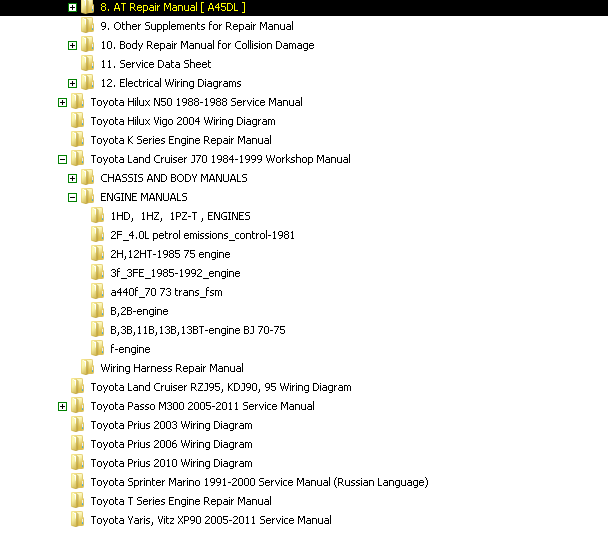Viewport: 608px width, 557px height.
Task: Select 'Toyota Sprinter Marino 1991-2000 Service Manual (Russian Language)'
Action: pos(259,482)
